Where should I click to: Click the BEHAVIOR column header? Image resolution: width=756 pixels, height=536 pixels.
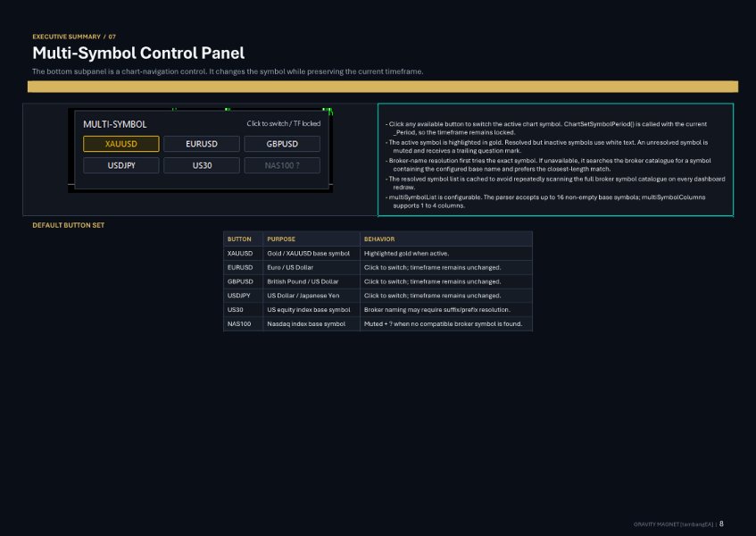tap(379, 239)
